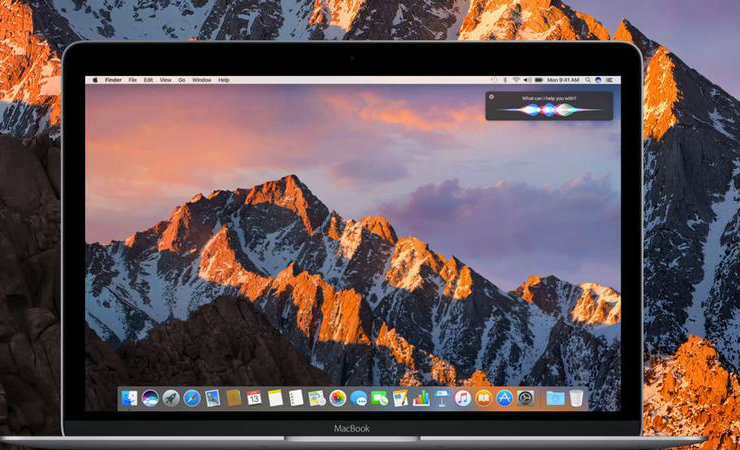Click 'What can I help you with?' text

point(549,98)
